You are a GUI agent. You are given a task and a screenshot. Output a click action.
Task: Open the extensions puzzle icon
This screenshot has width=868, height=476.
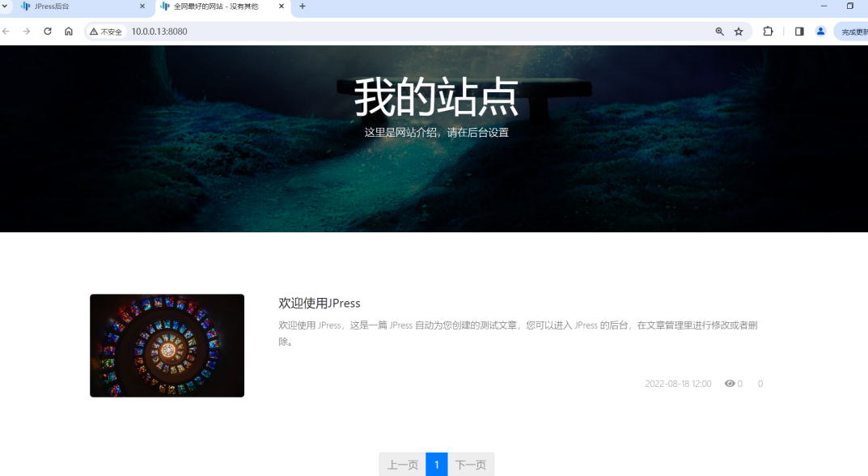pos(768,32)
